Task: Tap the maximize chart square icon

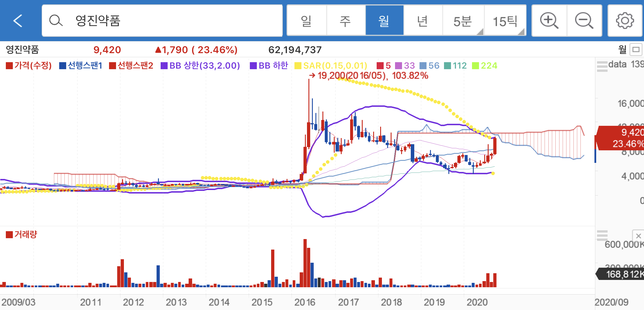Action: click(x=636, y=50)
